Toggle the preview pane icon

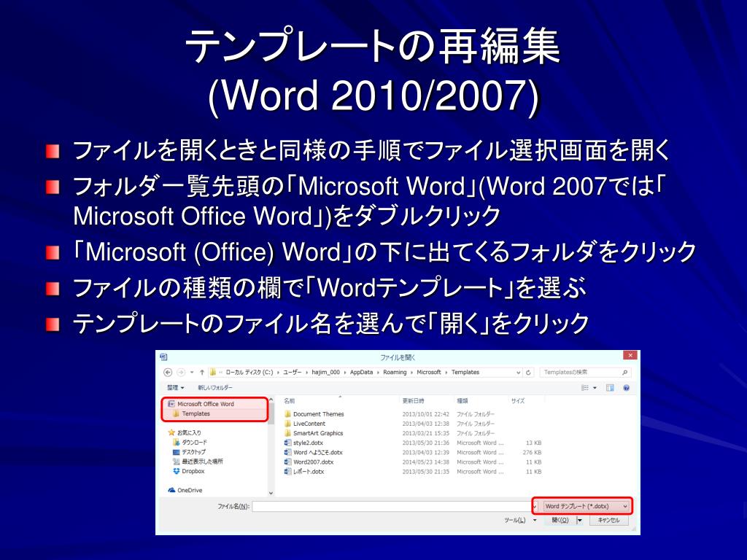click(610, 388)
